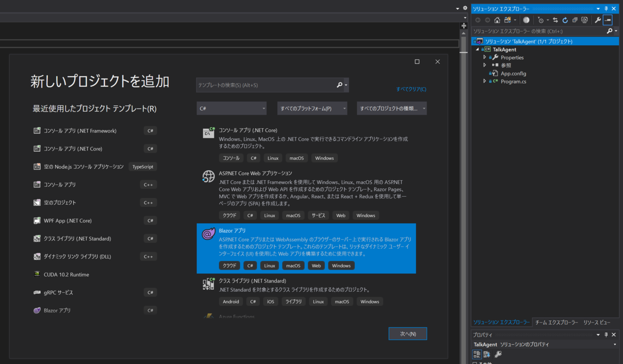This screenshot has width=623, height=364.
Task: Click the purple Blazor icon in highlighted template
Action: [x=208, y=234]
